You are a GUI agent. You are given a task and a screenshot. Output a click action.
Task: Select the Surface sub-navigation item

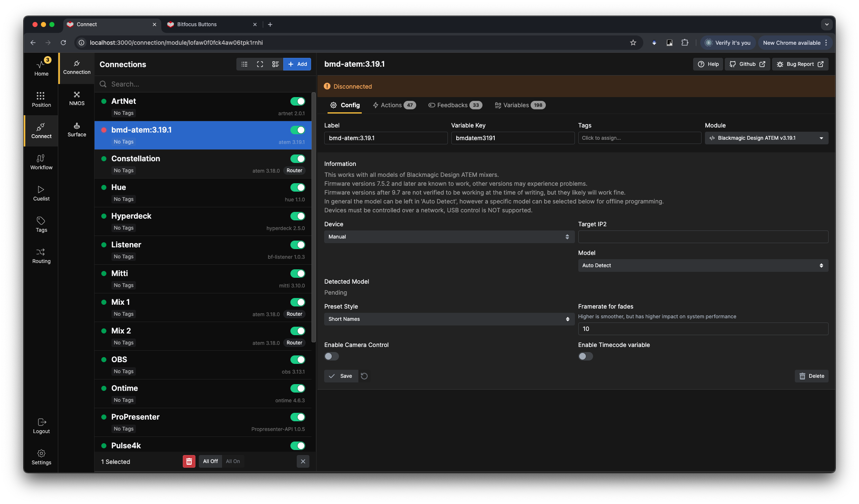pyautogui.click(x=77, y=130)
